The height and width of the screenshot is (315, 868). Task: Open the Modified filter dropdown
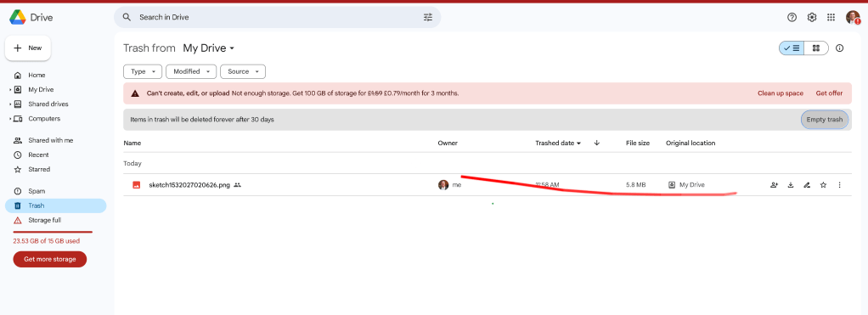(x=191, y=71)
